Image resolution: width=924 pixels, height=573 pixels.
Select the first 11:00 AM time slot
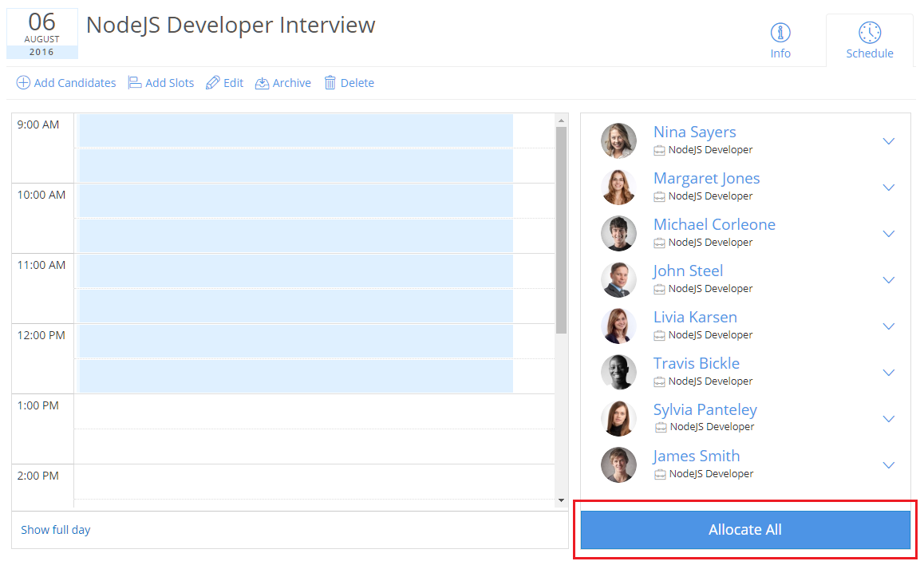(x=296, y=271)
